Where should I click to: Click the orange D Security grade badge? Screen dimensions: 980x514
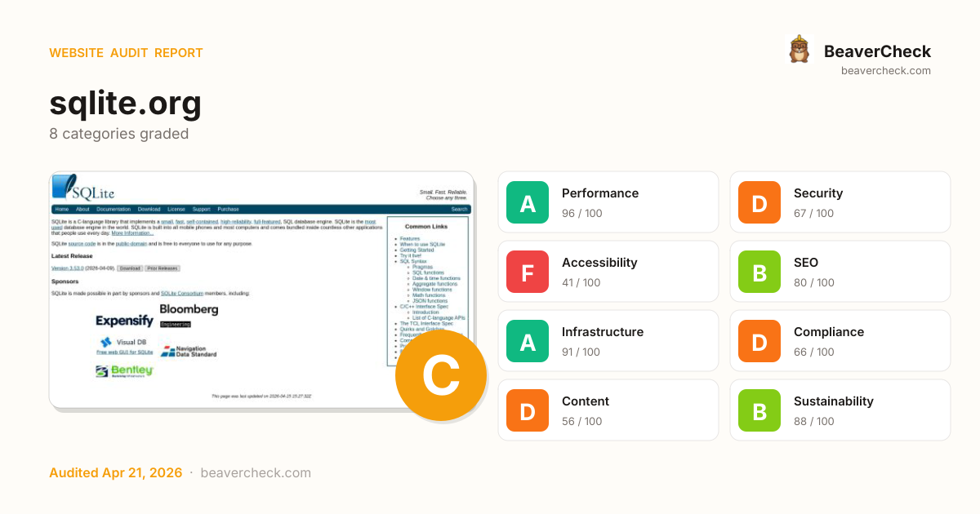click(759, 202)
